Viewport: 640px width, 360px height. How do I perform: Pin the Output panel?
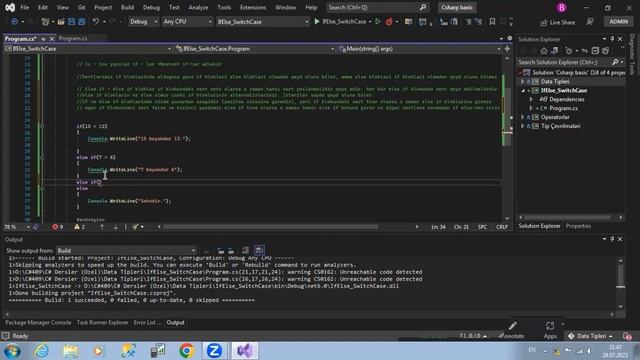[612, 239]
